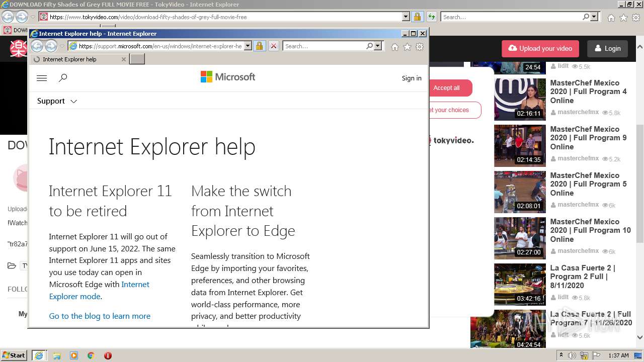Open recent pages dropdown in TokyVideo window
This screenshot has width=644, height=362.
coord(33,17)
